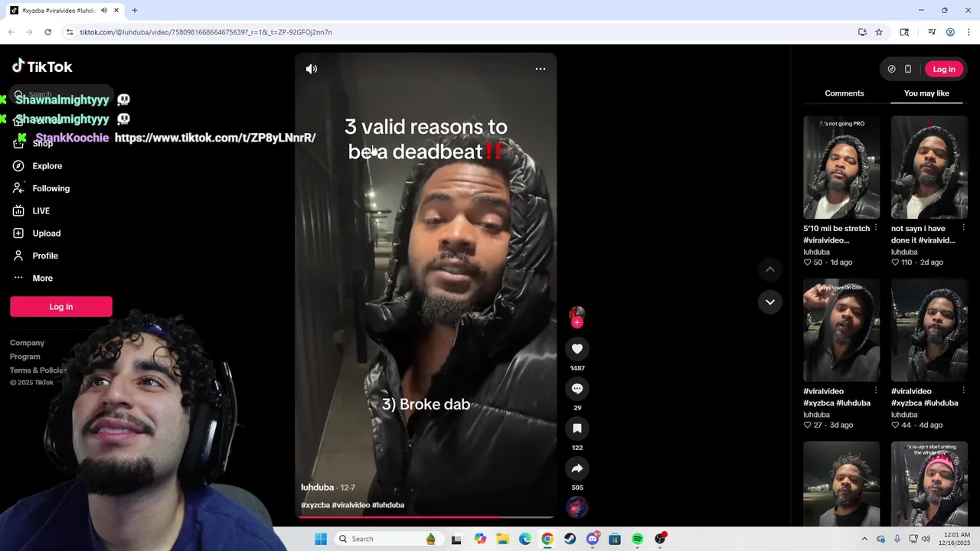Go back with the browser back arrow
This screenshot has height=551, width=980.
pyautogui.click(x=11, y=32)
